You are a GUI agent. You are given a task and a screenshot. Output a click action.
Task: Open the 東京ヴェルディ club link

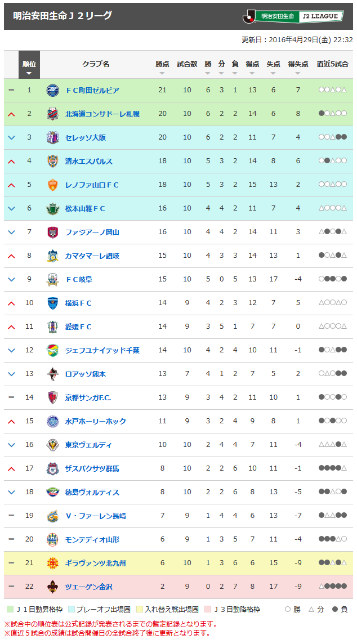point(88,445)
